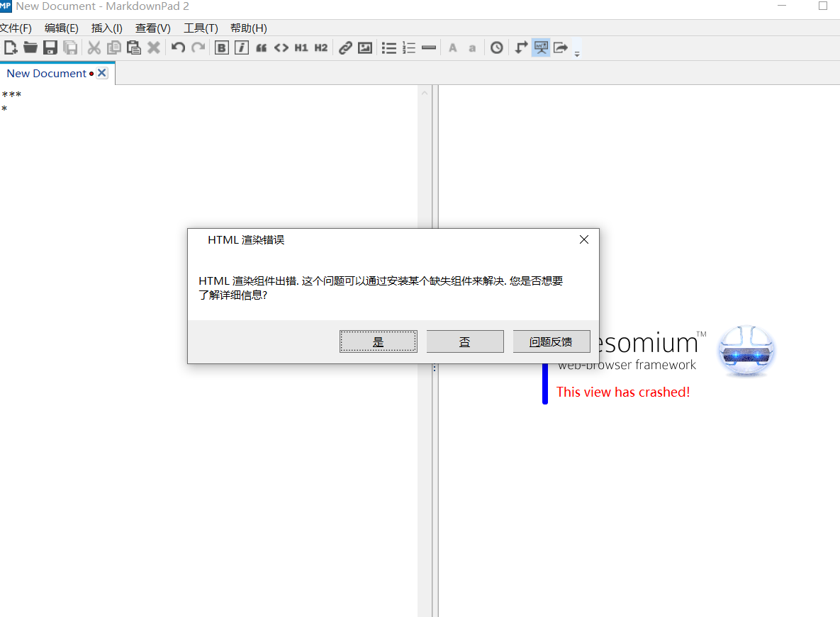Insert a hyperlink with the chain icon
Image resolution: width=840 pixels, height=617 pixels.
point(345,47)
